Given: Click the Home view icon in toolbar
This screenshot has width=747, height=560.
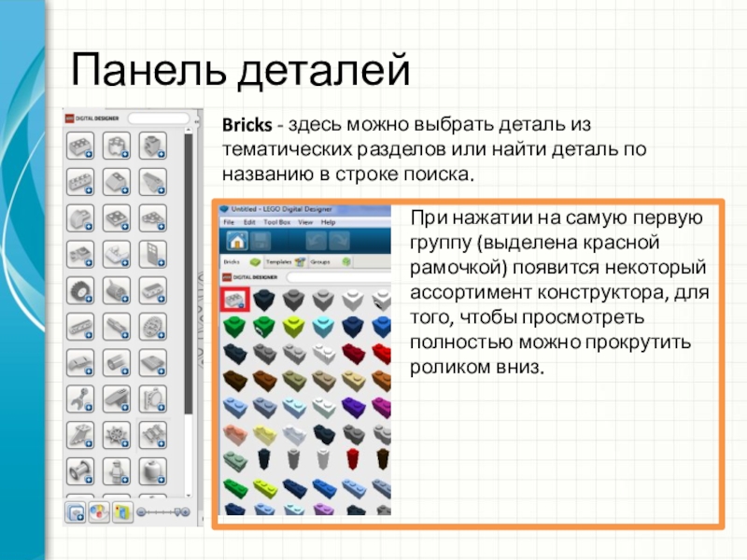Looking at the screenshot, I should [x=237, y=243].
